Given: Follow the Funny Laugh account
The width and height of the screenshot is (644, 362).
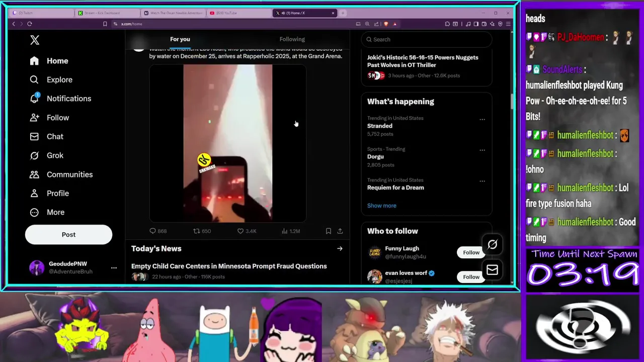Looking at the screenshot, I should point(471,252).
